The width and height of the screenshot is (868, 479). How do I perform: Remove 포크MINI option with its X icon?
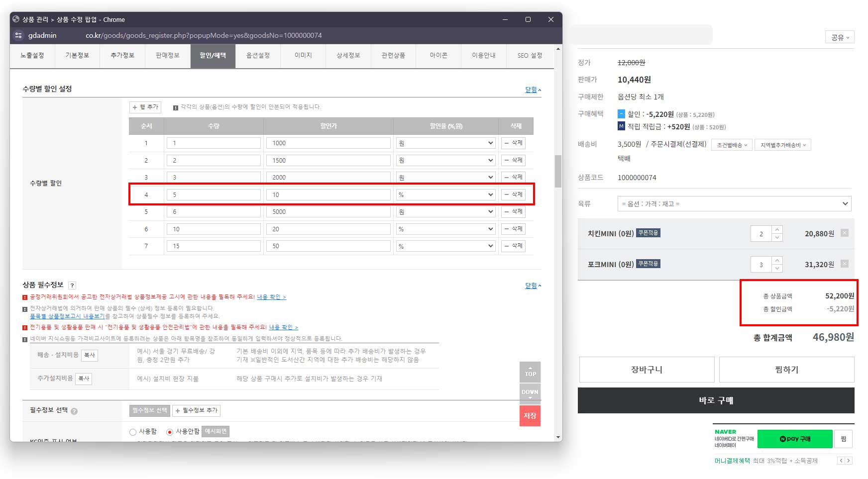[845, 264]
